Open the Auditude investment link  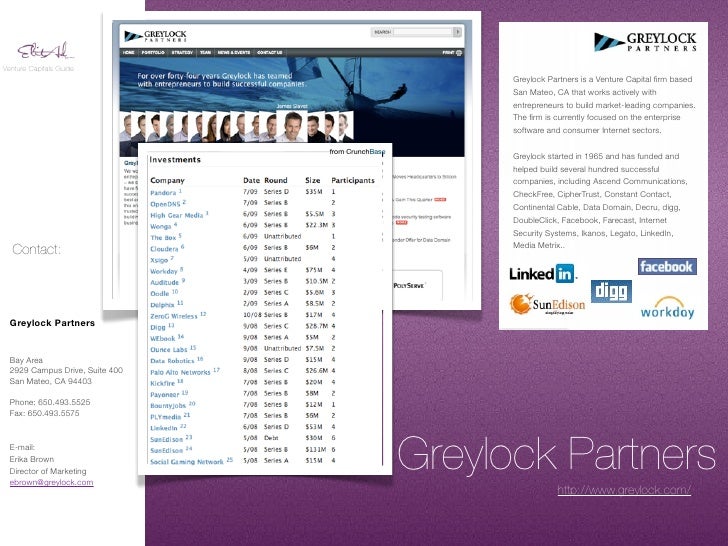pos(164,282)
